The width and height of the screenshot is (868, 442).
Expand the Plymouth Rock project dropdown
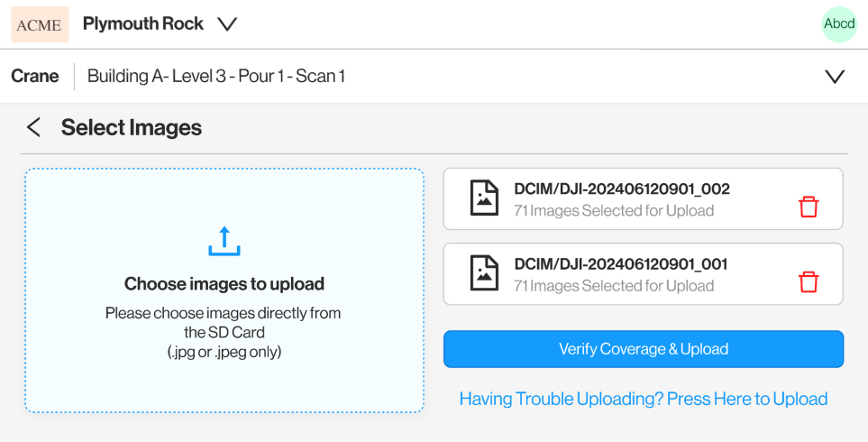coord(227,24)
